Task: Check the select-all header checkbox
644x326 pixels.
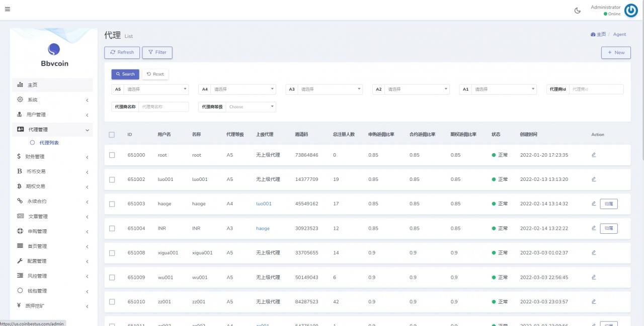Action: 112,135
